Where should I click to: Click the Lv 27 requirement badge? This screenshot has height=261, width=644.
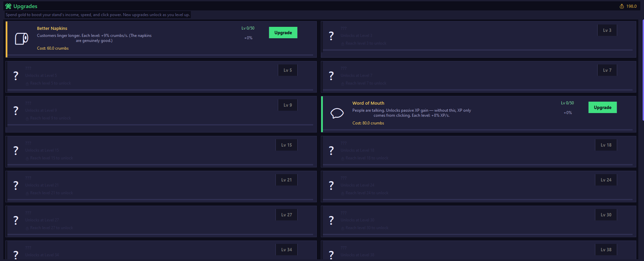(287, 215)
